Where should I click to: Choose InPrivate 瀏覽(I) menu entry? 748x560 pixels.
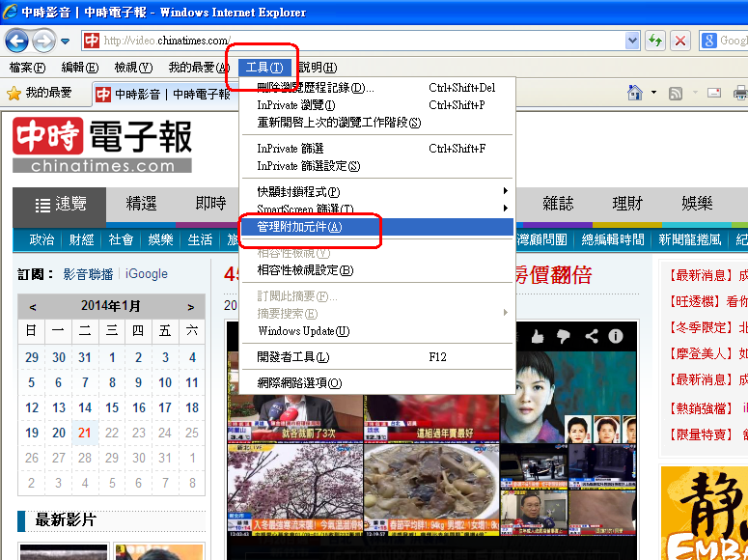(x=376, y=105)
